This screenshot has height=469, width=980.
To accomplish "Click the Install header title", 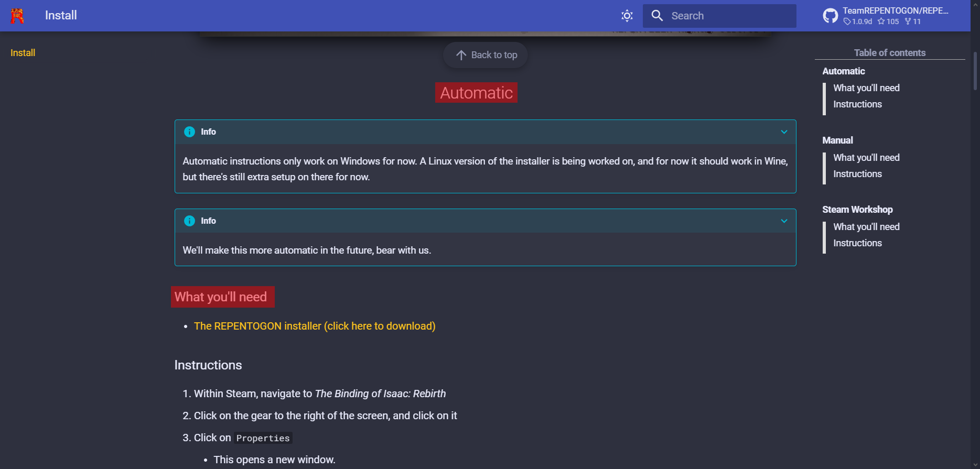I will (61, 16).
